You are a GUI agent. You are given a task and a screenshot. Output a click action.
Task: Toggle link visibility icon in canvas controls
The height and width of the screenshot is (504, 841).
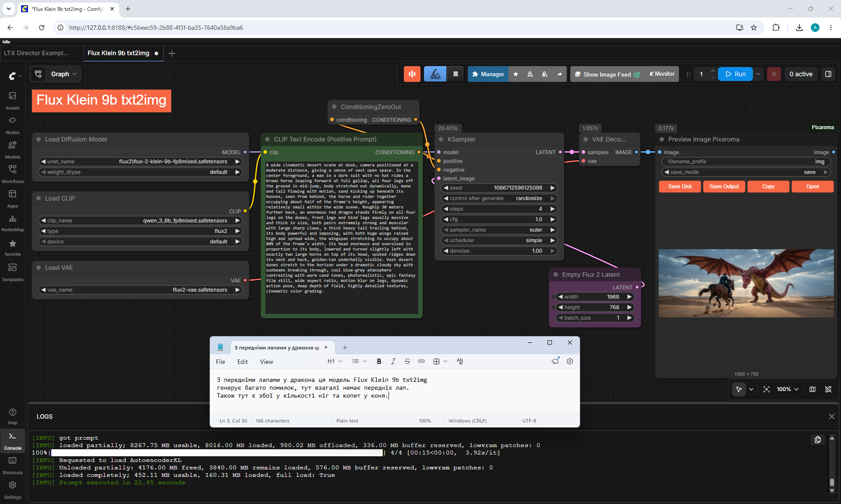[828, 389]
